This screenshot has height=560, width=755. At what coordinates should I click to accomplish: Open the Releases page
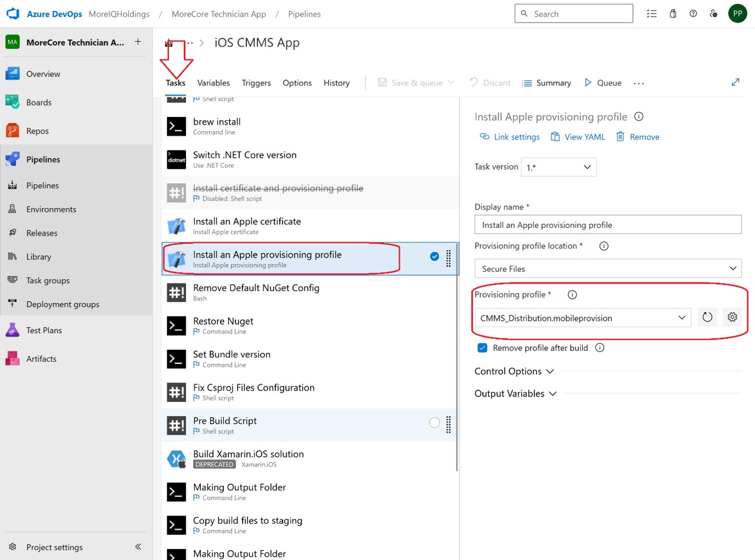coord(42,233)
